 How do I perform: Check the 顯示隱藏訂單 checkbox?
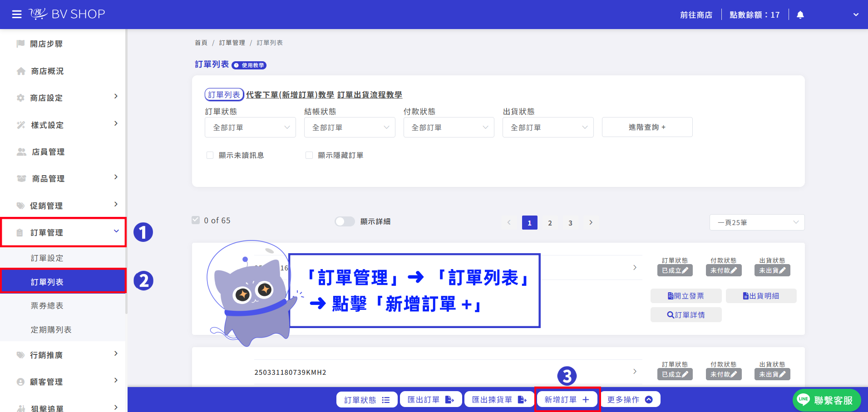(x=309, y=155)
